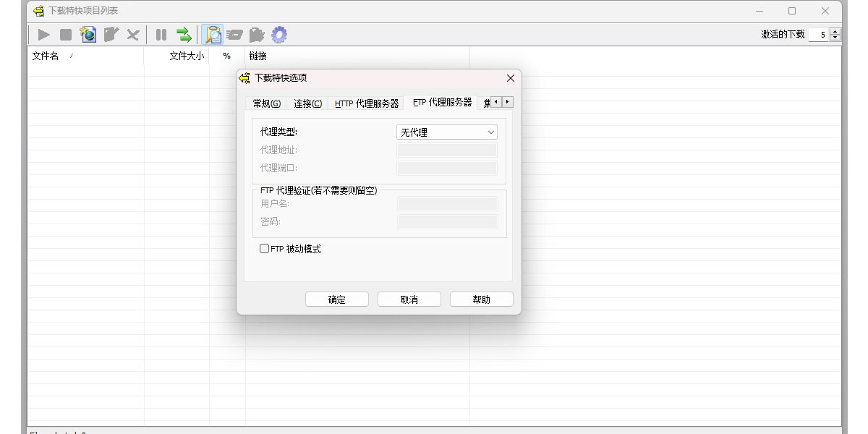Open the HTTP 代理服务器 tab
Viewport: 868px width, 434px height.
tap(367, 103)
